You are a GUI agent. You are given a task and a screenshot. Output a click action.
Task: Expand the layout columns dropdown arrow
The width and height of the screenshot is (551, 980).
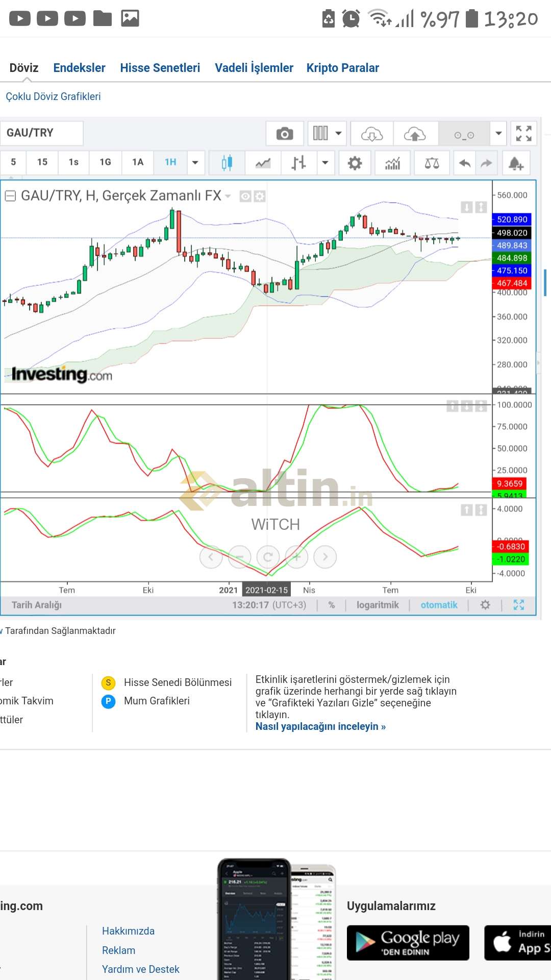pyautogui.click(x=339, y=134)
